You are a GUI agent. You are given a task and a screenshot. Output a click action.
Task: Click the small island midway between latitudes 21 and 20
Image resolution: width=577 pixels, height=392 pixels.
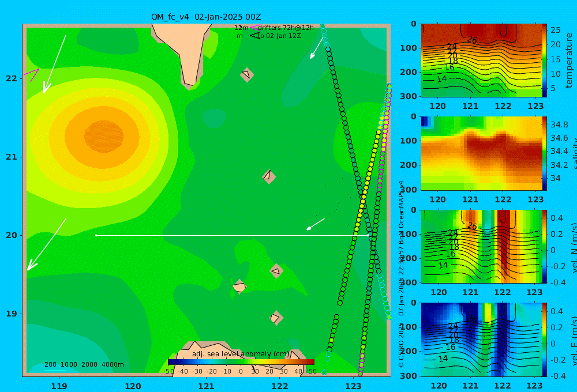pyautogui.click(x=269, y=176)
